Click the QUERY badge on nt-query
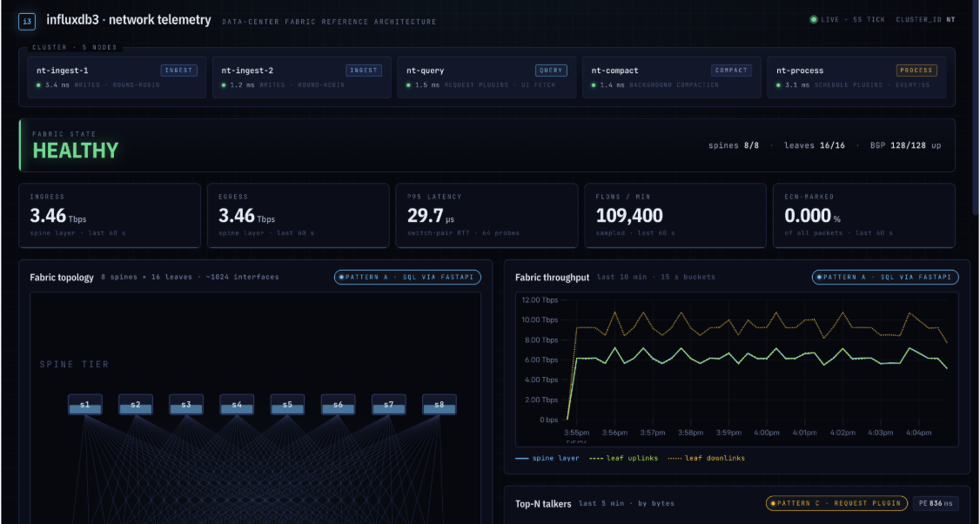980x524 pixels. (x=551, y=71)
